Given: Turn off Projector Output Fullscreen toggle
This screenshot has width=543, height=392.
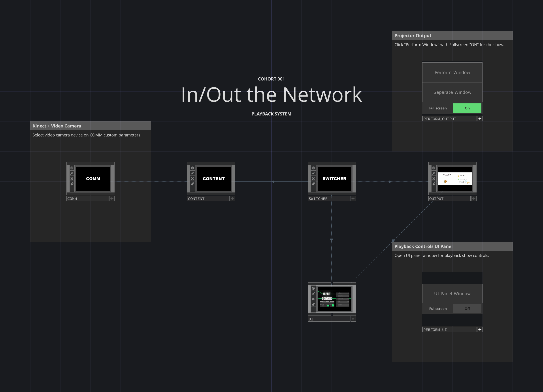Looking at the screenshot, I should coord(467,108).
